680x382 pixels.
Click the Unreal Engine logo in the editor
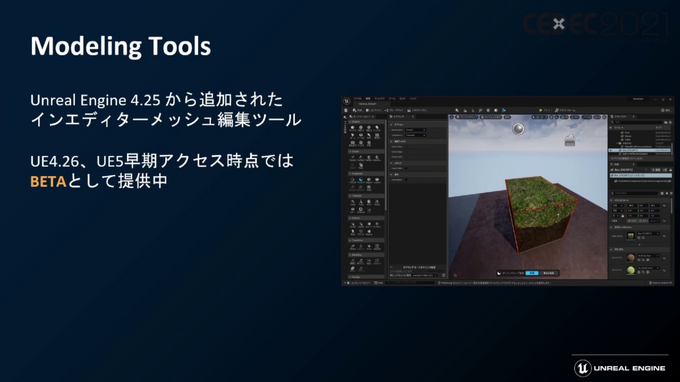pos(347,101)
